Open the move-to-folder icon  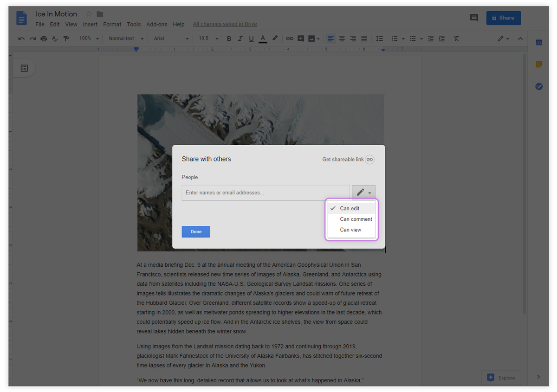[100, 14]
